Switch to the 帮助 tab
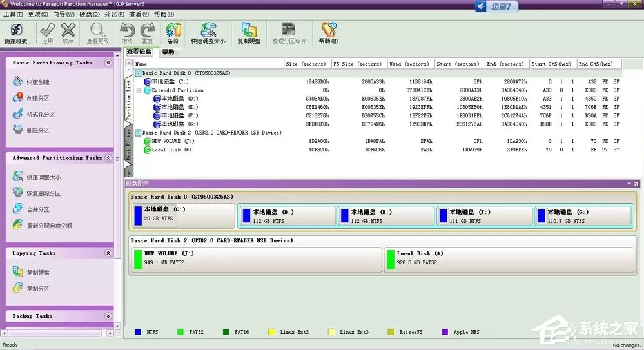 (168, 52)
